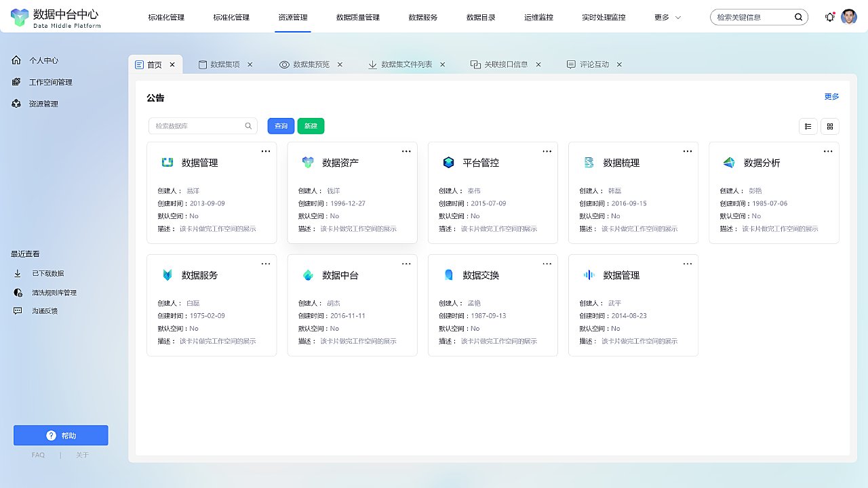Open 运维监控 top menu item

538,18
